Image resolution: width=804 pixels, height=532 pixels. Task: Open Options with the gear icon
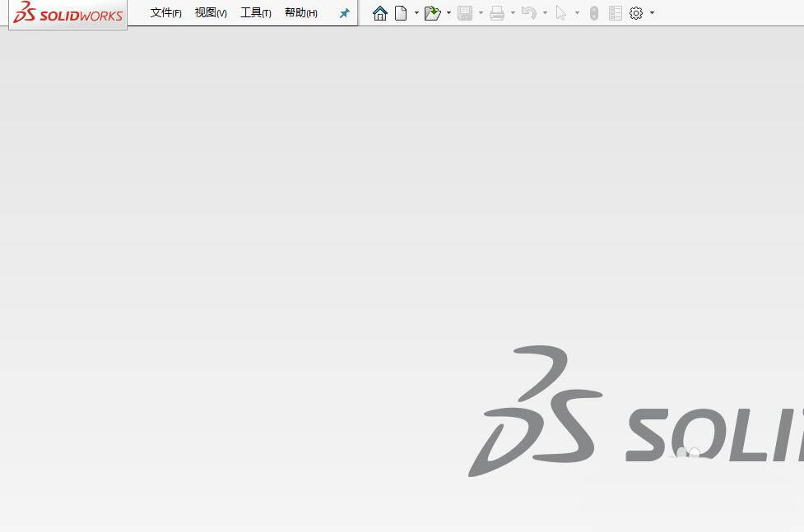pos(636,13)
